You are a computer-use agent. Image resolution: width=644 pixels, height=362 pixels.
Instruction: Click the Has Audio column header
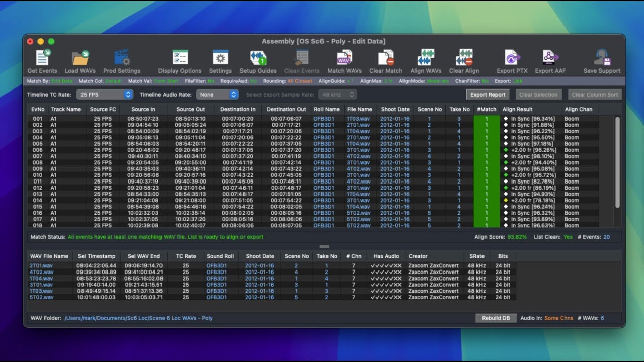[x=386, y=256]
